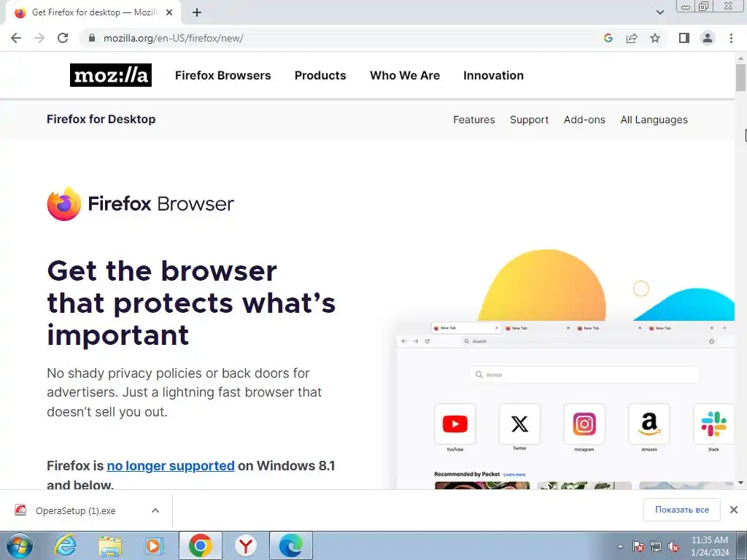Click the X (Twitter) tile in preview

(x=519, y=424)
